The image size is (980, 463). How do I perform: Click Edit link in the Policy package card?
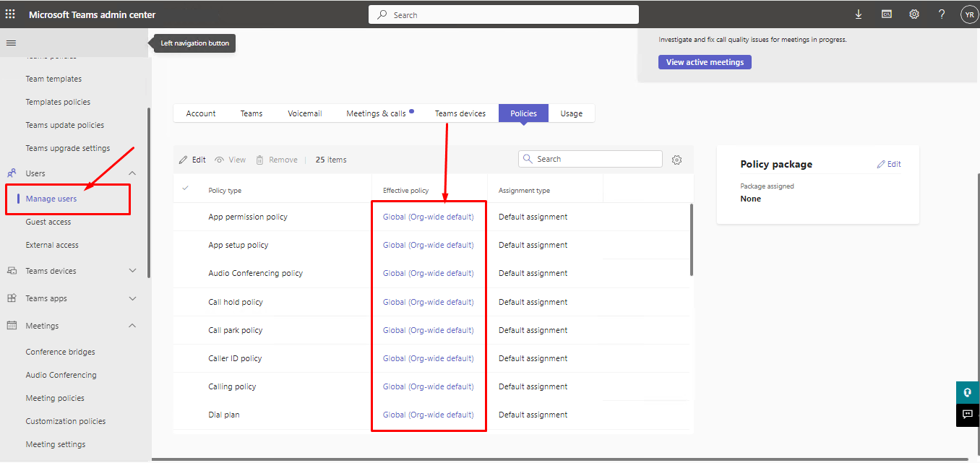click(889, 164)
